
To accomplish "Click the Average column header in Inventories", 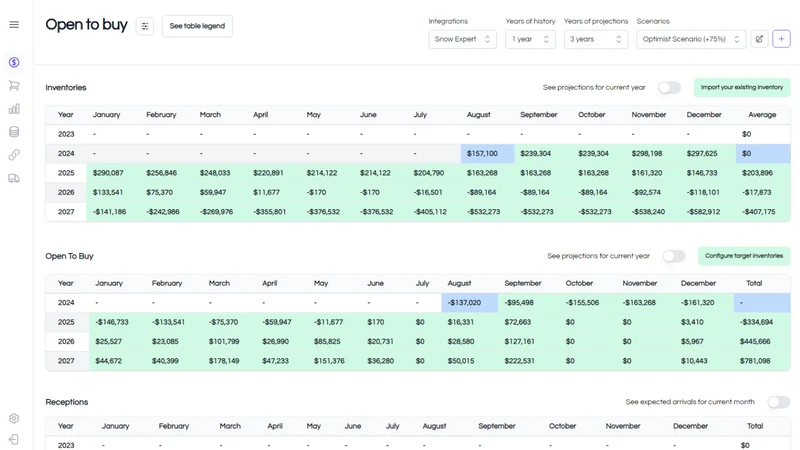I will [762, 115].
